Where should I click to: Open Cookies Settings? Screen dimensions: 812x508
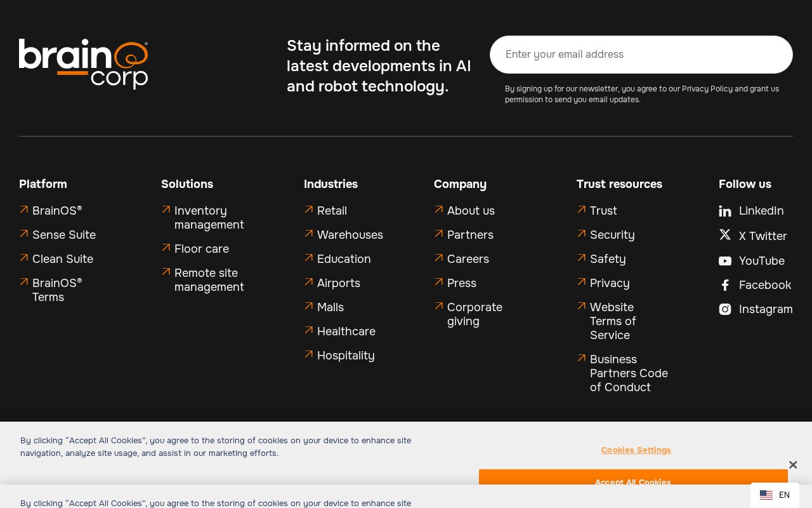636,450
